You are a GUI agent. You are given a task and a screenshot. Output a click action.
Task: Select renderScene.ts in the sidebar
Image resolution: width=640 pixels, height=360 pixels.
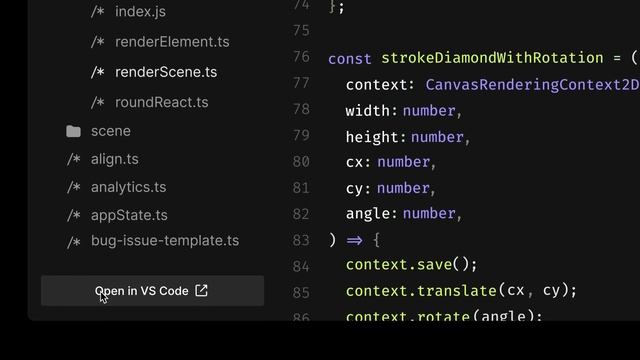click(166, 72)
